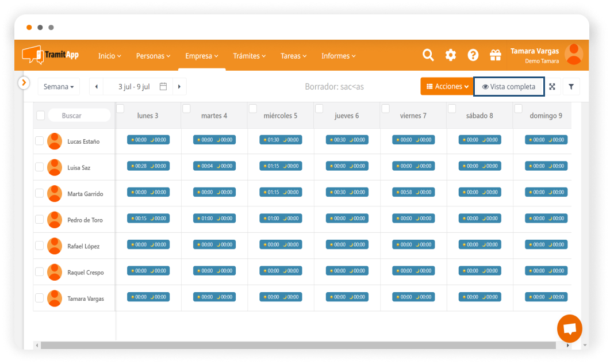
Task: Go to the previous week arrow
Action: point(97,87)
